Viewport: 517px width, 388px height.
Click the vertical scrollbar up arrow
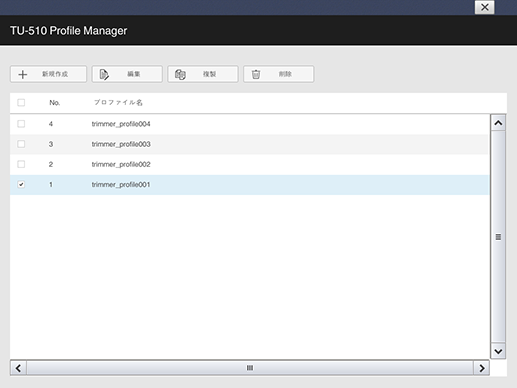pos(498,123)
